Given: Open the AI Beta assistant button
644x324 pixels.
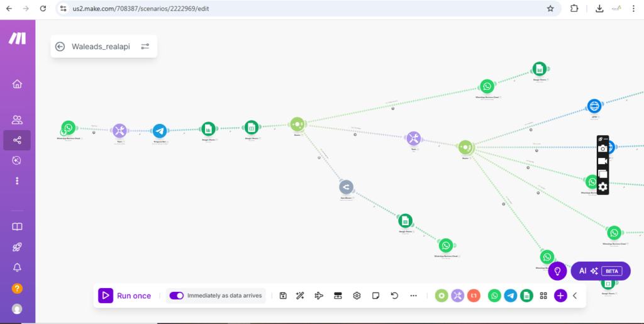Looking at the screenshot, I should [600, 271].
